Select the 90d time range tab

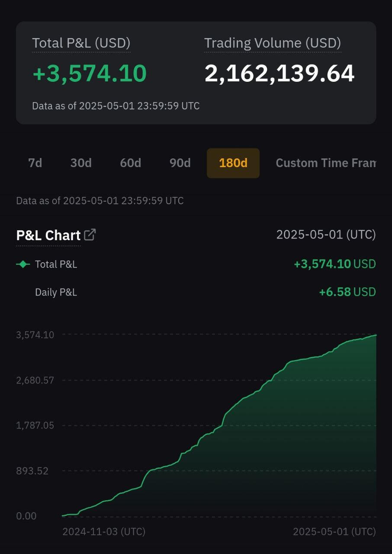[x=180, y=163]
